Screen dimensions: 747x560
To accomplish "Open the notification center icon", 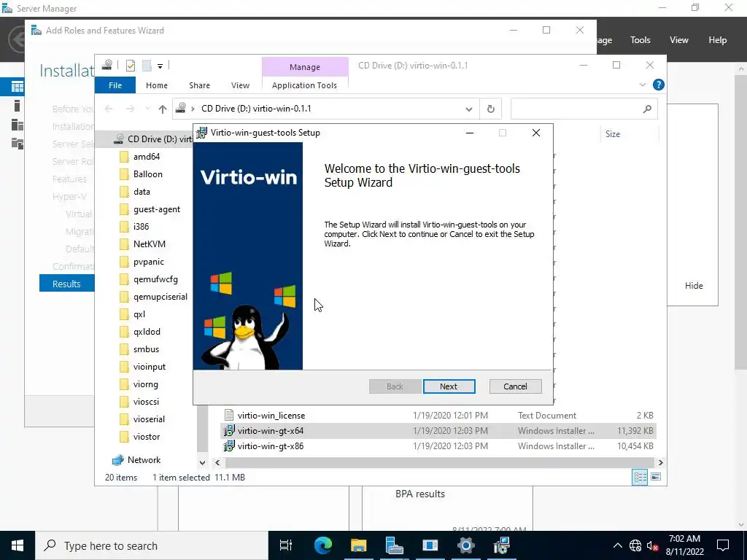I will pos(723,545).
